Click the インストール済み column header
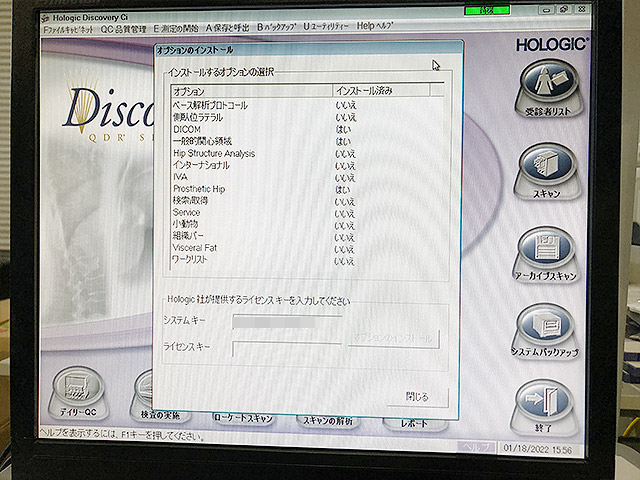Viewport: 640px width, 480px height. 380,91
